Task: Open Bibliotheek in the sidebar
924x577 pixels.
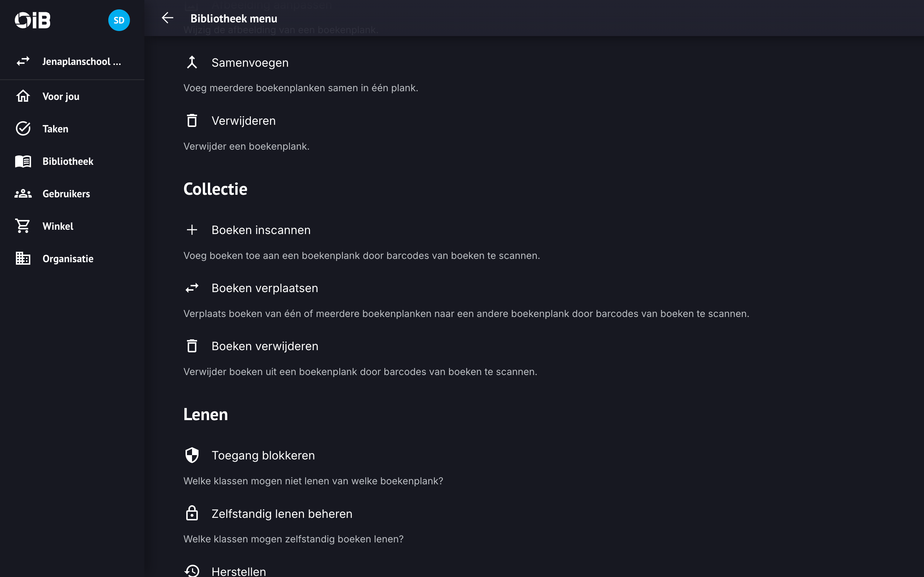Action: click(x=67, y=162)
